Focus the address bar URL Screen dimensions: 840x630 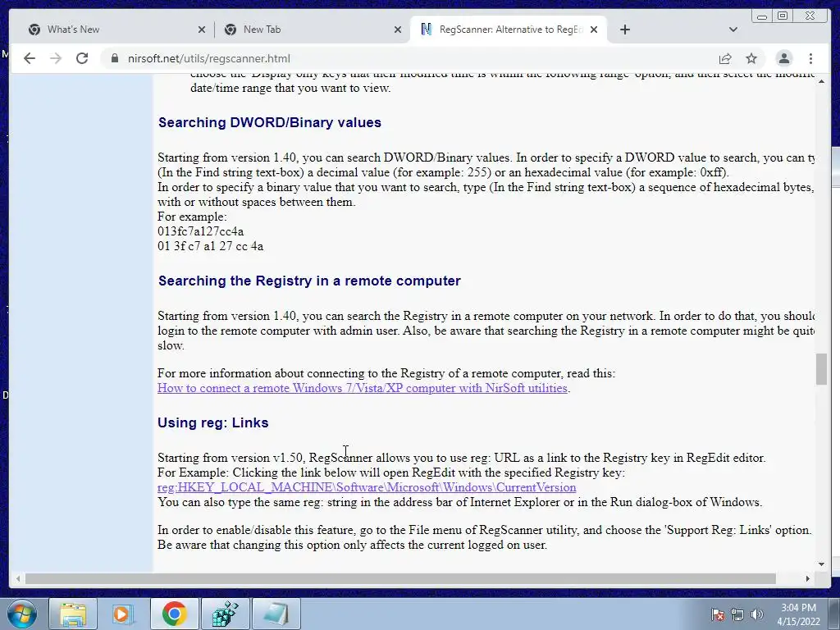pyautogui.click(x=209, y=58)
